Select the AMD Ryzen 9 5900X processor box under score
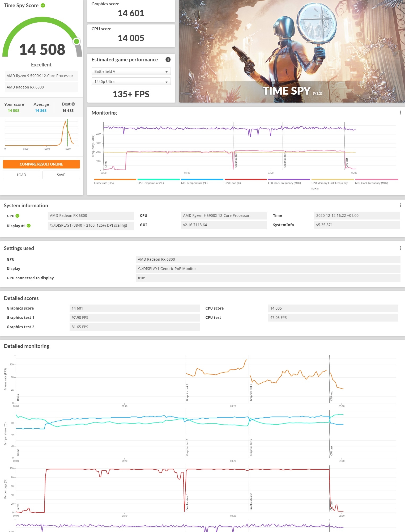Screen dimensions: 405x532 click(41, 76)
